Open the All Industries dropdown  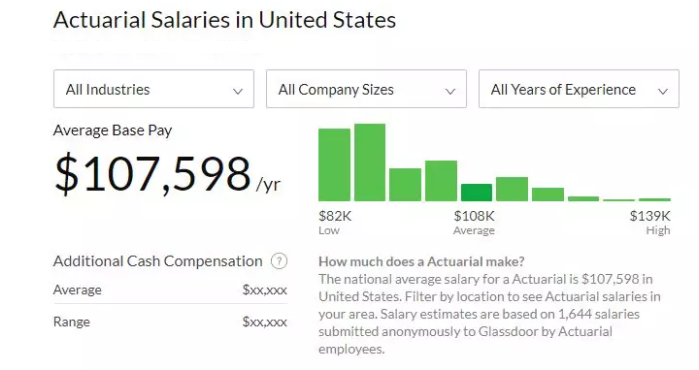tap(154, 89)
